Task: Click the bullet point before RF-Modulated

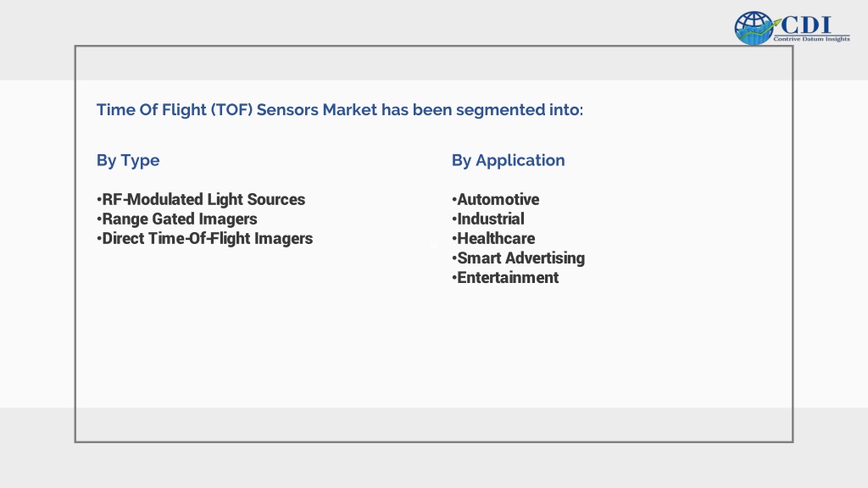Action: pyautogui.click(x=99, y=199)
